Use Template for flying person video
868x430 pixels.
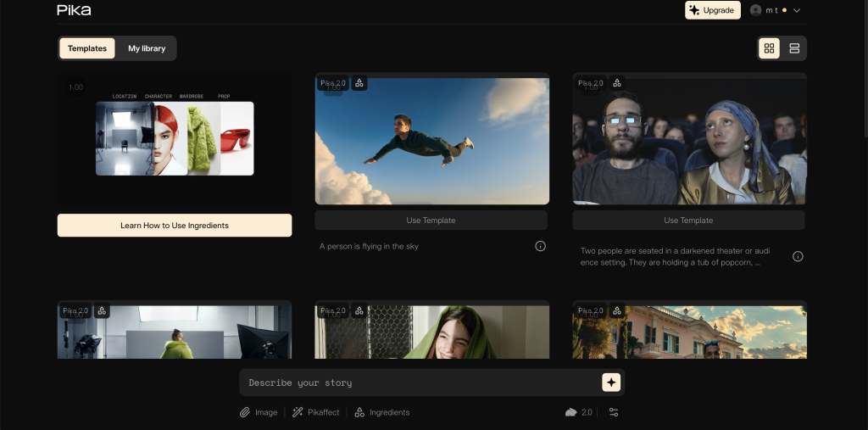coord(431,221)
